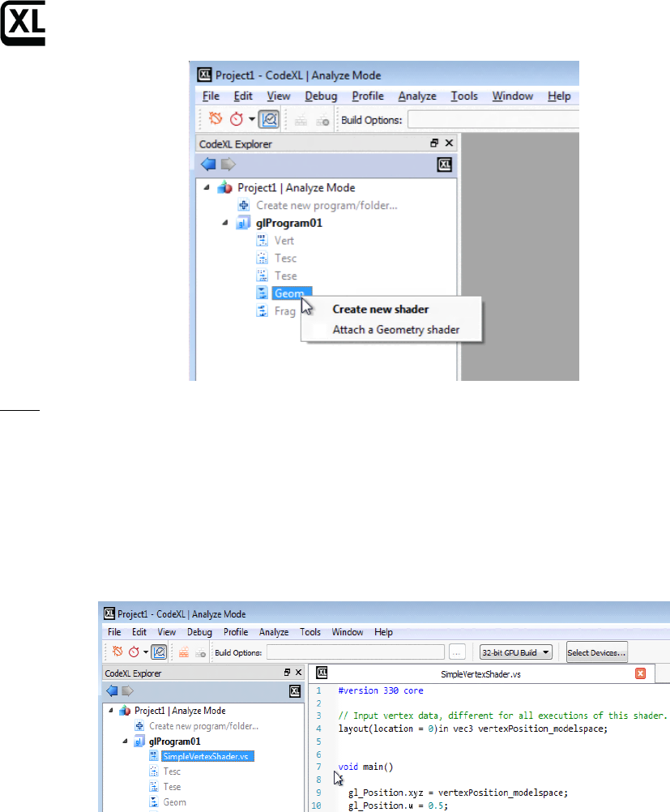
Task: Open Analyze menu in upper window
Action: point(416,96)
